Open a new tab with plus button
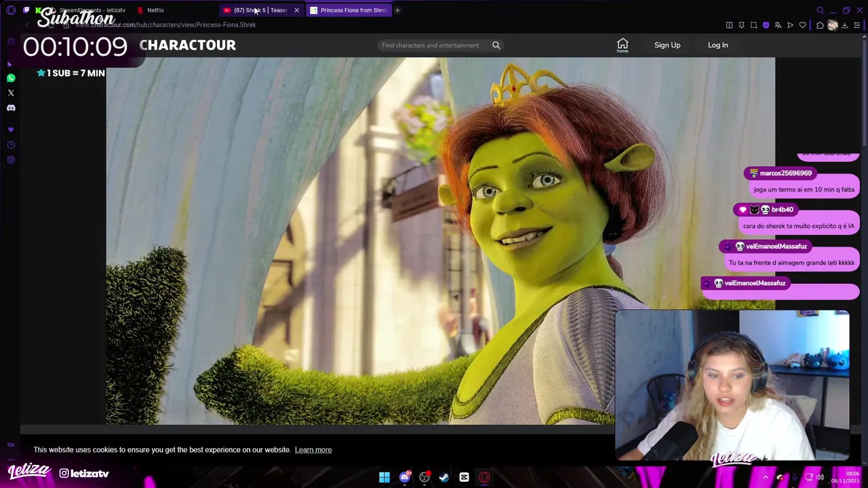This screenshot has width=868, height=488. pyautogui.click(x=397, y=10)
